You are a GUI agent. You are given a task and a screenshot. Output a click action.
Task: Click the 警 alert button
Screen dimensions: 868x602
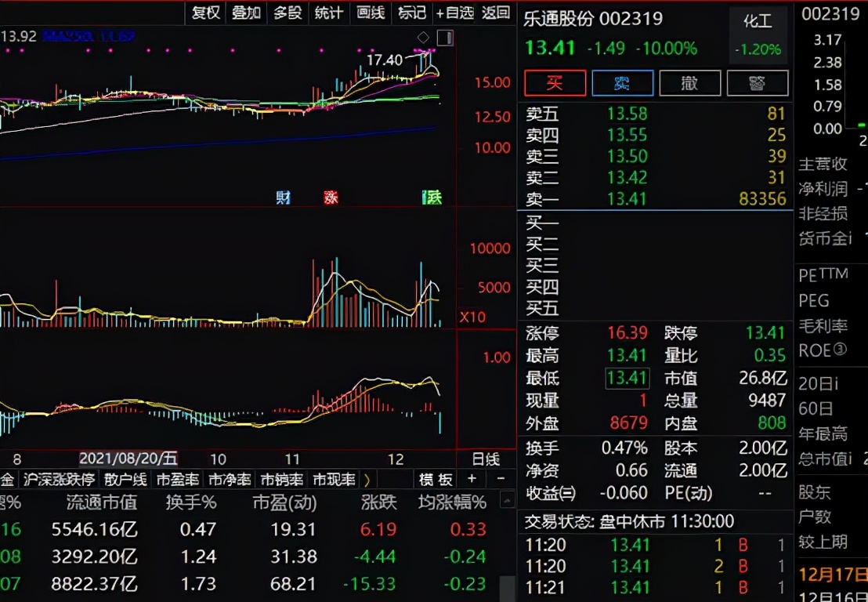point(757,83)
